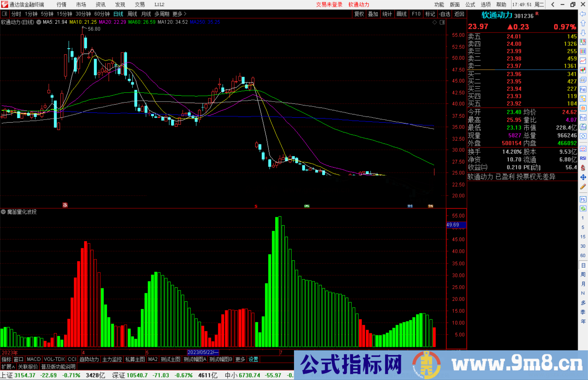Toggle 复权 price adjustment in the chart toolbar
The width and height of the screenshot is (588, 380).
coord(359,14)
